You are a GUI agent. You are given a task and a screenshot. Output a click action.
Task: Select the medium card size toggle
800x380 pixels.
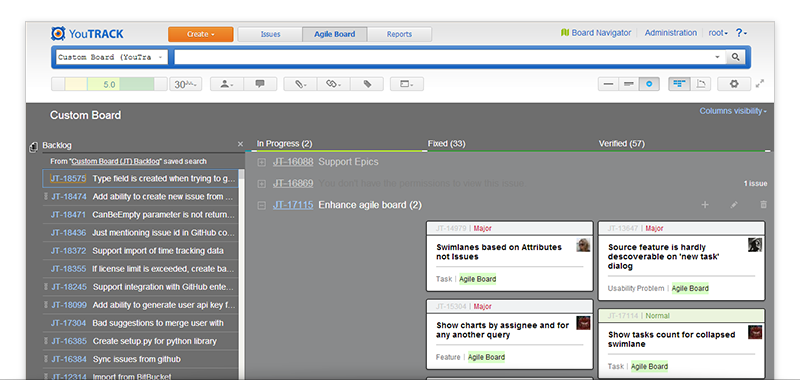[x=629, y=84]
